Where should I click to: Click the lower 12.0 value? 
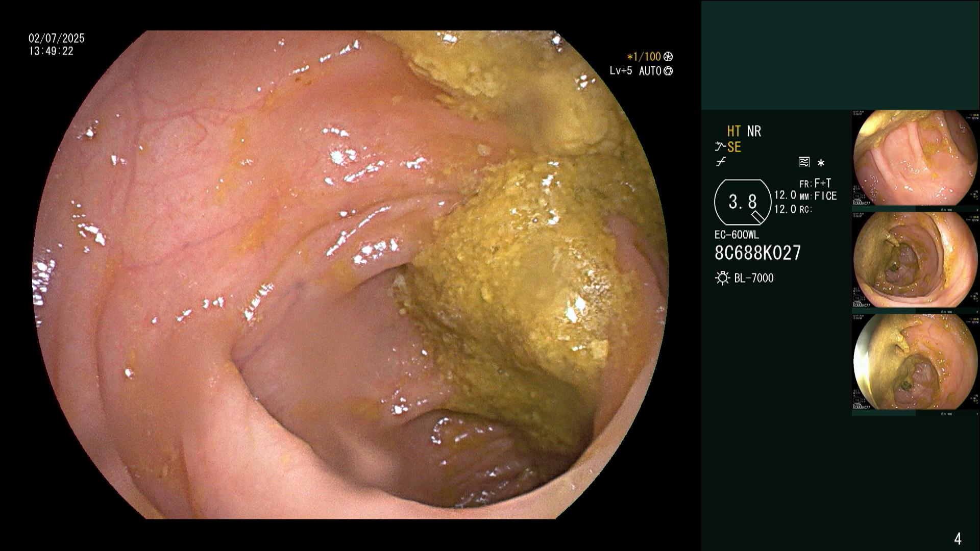pyautogui.click(x=785, y=209)
